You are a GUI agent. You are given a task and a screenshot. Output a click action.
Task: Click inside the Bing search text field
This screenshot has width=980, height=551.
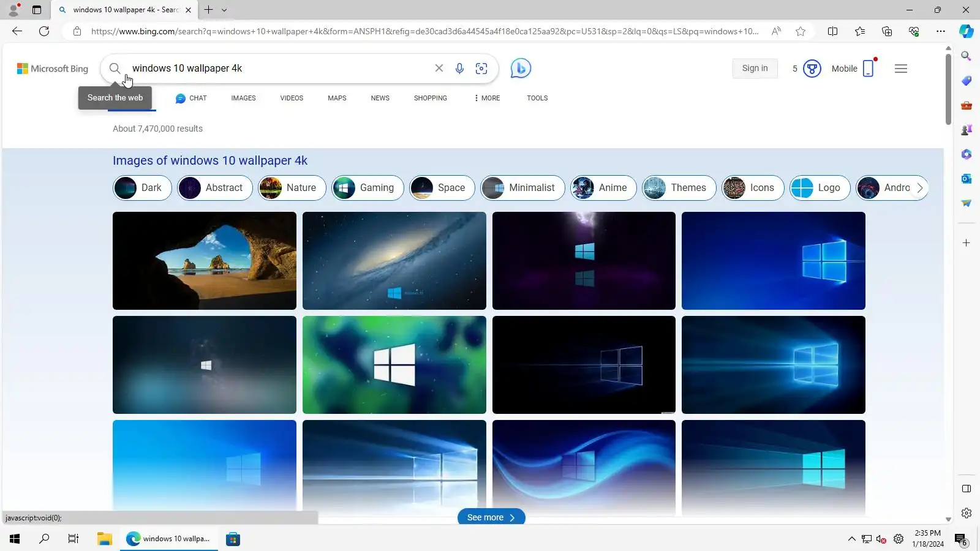click(279, 69)
